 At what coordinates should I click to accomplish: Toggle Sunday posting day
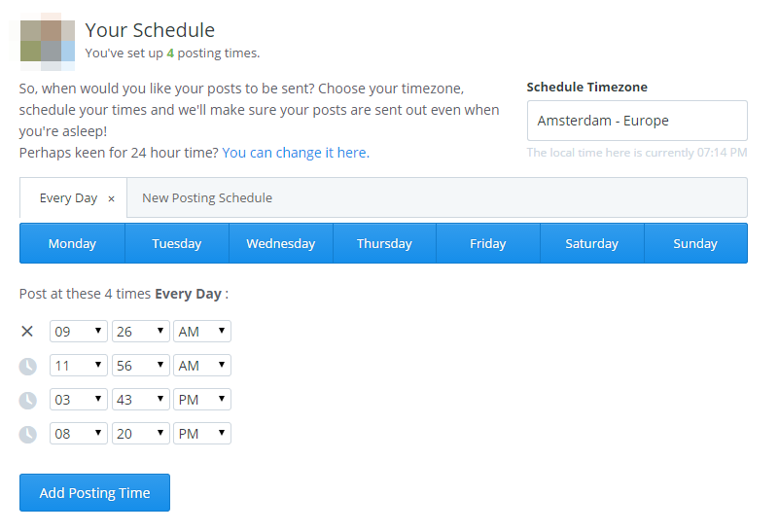tap(695, 243)
